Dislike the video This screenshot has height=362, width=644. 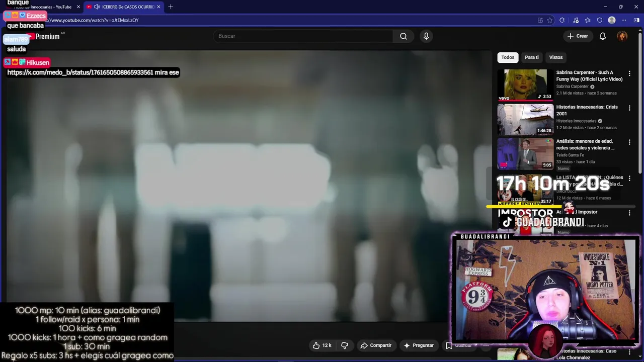click(x=345, y=345)
